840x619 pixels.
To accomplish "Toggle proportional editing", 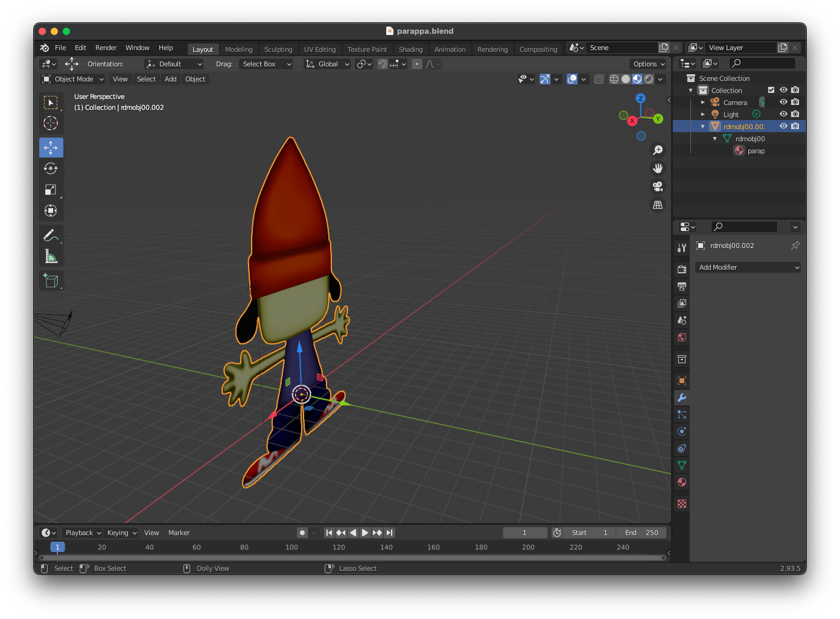I will [417, 64].
